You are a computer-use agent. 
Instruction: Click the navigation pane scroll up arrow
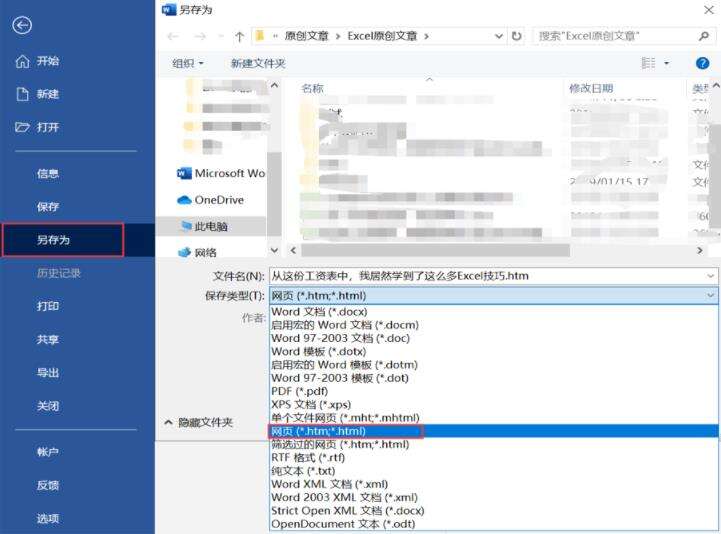[x=275, y=86]
